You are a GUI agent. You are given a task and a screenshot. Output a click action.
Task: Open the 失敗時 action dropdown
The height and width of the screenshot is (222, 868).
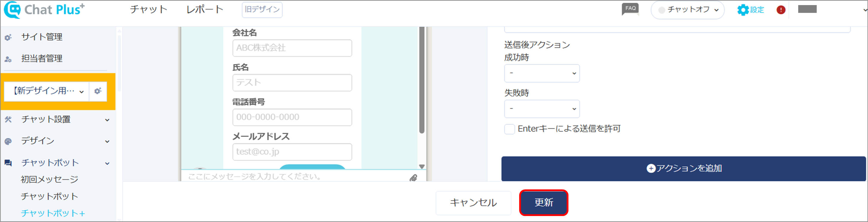pyautogui.click(x=542, y=109)
